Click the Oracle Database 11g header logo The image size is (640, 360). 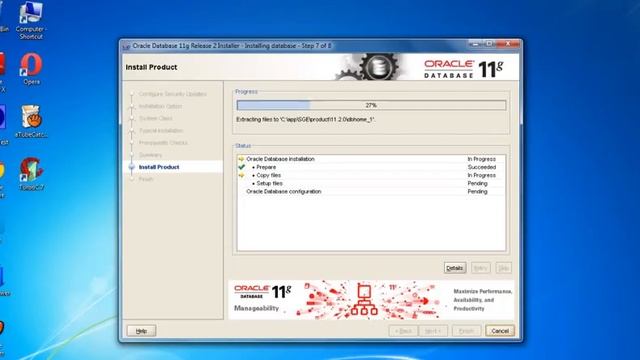point(464,69)
